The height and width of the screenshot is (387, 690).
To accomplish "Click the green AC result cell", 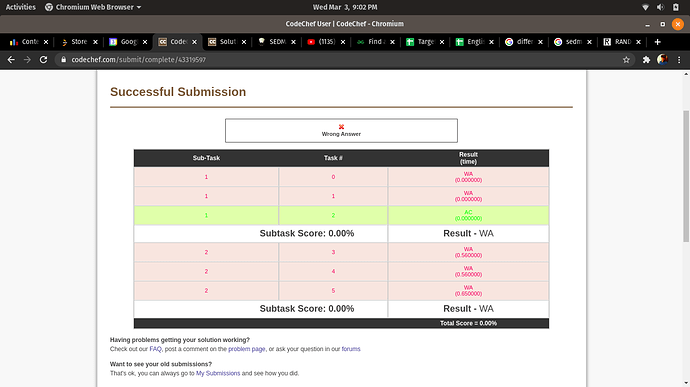I will [x=468, y=215].
